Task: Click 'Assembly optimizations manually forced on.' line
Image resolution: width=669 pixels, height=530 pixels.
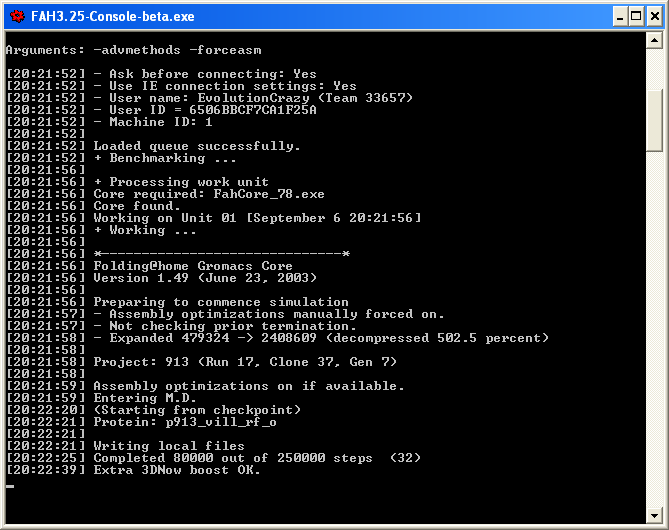Action: coord(225,314)
